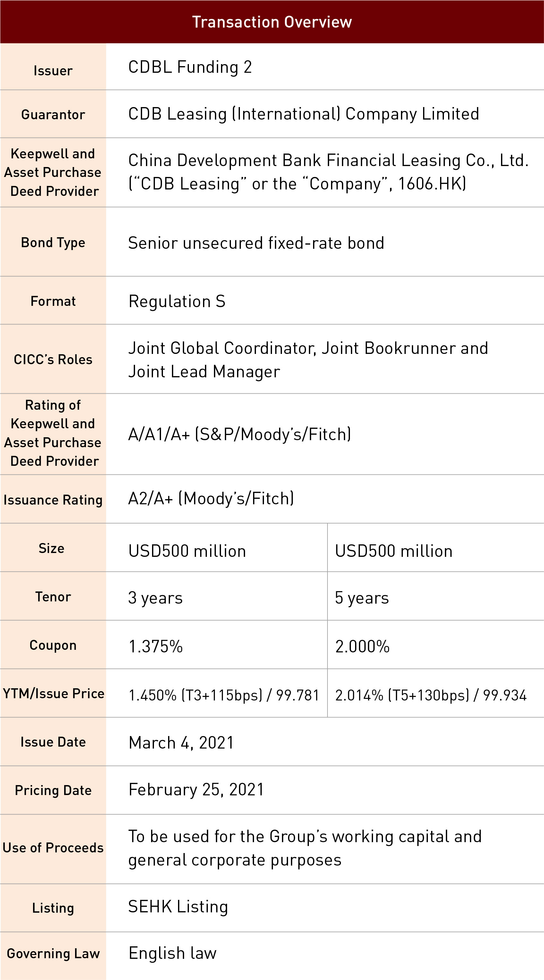544x980 pixels.
Task: Select the March 4, 2021 issue date
Action: pyautogui.click(x=181, y=742)
